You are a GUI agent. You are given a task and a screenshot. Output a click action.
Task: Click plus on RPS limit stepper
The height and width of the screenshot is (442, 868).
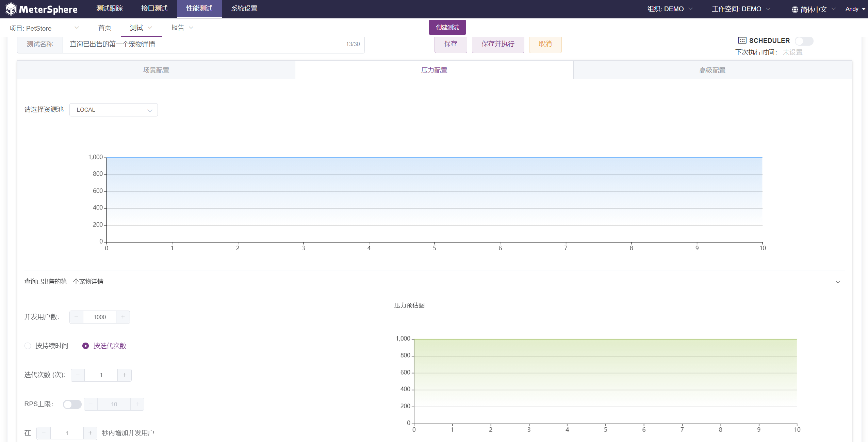pos(137,404)
